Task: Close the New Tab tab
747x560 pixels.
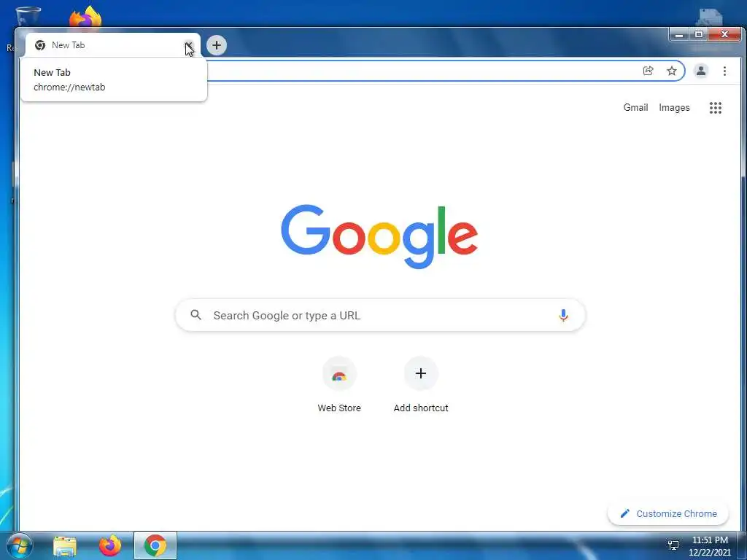Action: [189, 45]
